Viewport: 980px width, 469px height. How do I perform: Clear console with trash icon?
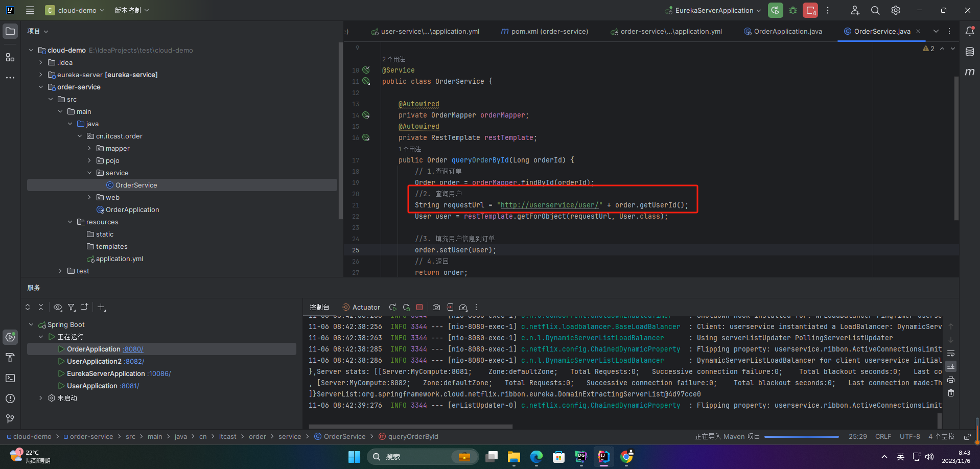(951, 393)
